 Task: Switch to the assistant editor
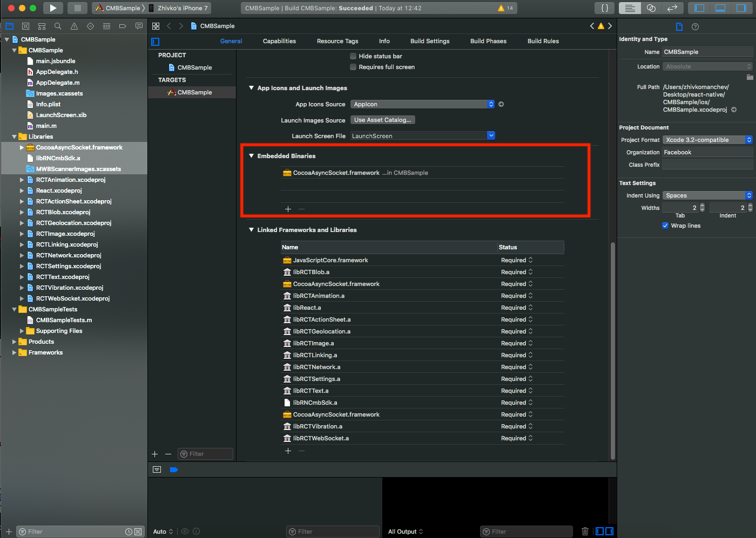pyautogui.click(x=651, y=8)
